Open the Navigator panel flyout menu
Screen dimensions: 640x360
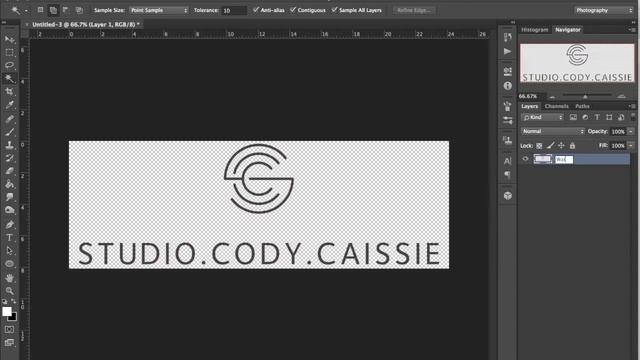click(x=632, y=30)
